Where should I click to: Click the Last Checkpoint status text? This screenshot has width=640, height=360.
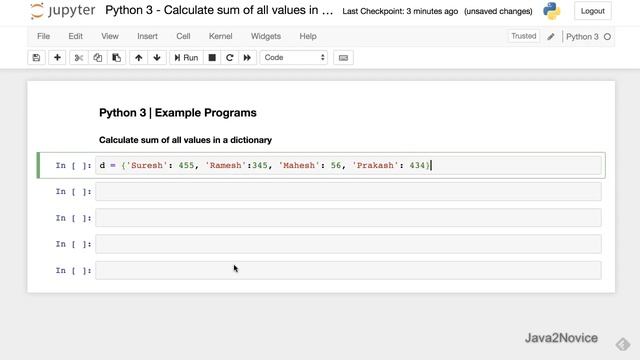pos(400,11)
